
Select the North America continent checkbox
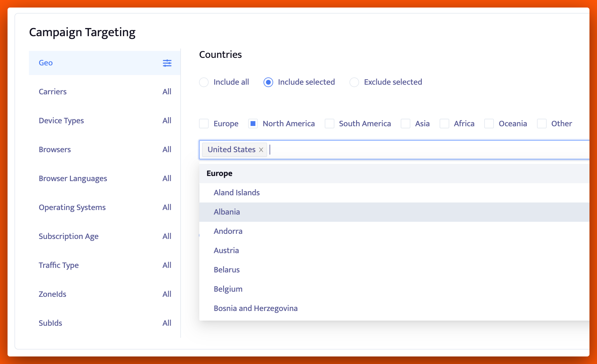point(252,124)
